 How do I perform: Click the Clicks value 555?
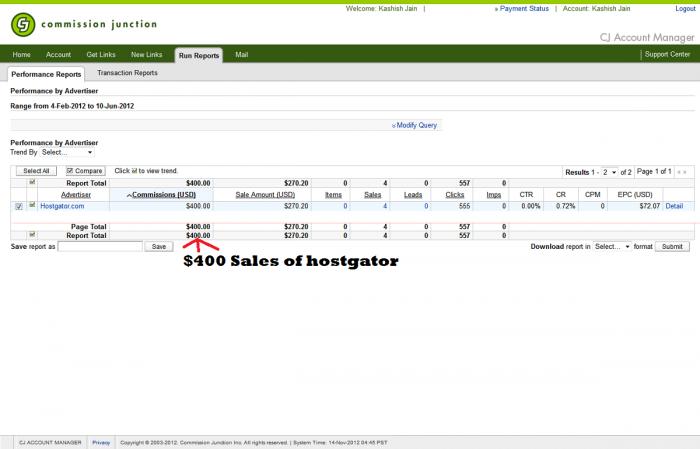point(464,206)
